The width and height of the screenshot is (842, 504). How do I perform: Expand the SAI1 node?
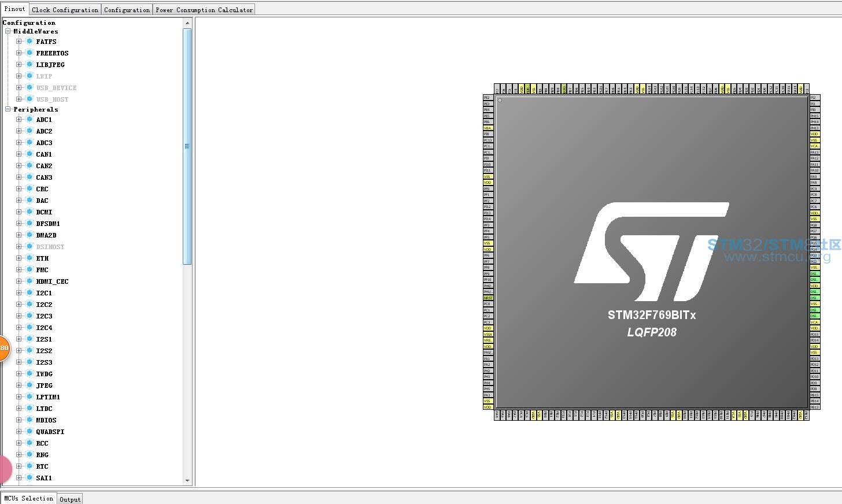tap(19, 478)
